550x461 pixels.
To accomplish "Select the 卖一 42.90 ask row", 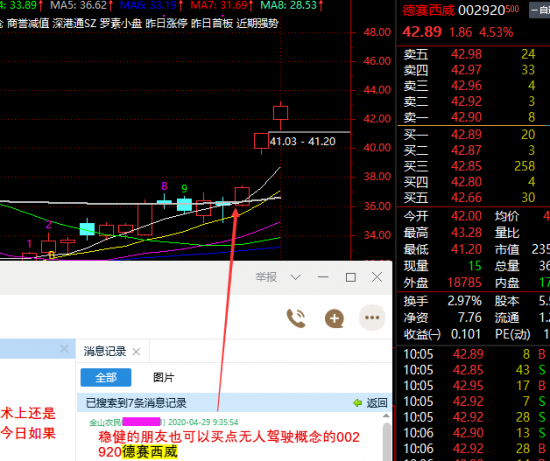I will pos(470,117).
